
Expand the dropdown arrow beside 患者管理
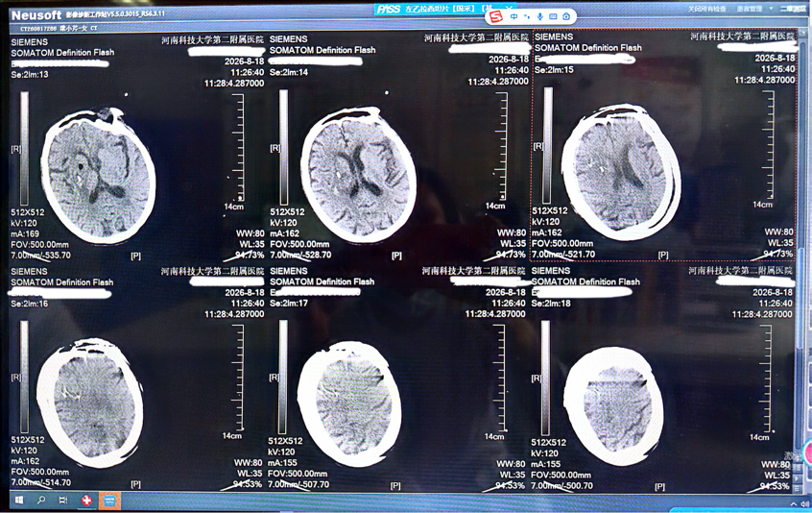pyautogui.click(x=771, y=9)
